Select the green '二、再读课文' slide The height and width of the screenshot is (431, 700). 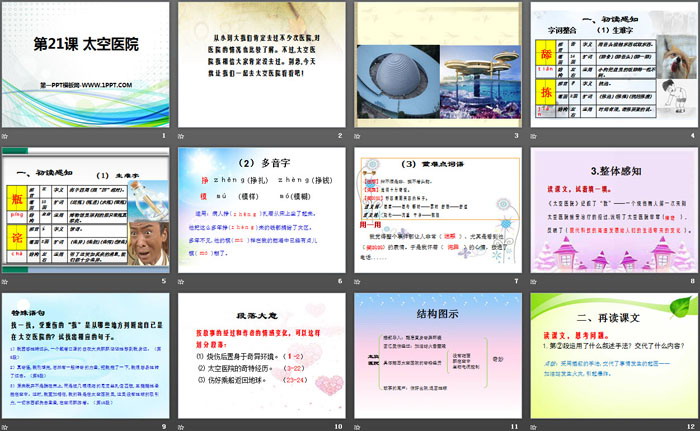tap(613, 354)
